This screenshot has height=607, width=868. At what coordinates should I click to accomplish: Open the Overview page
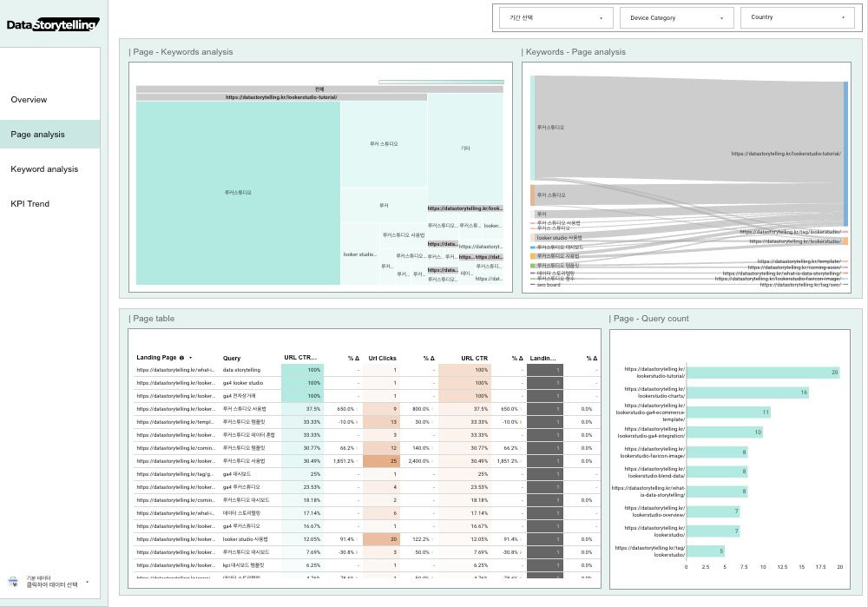click(x=29, y=100)
